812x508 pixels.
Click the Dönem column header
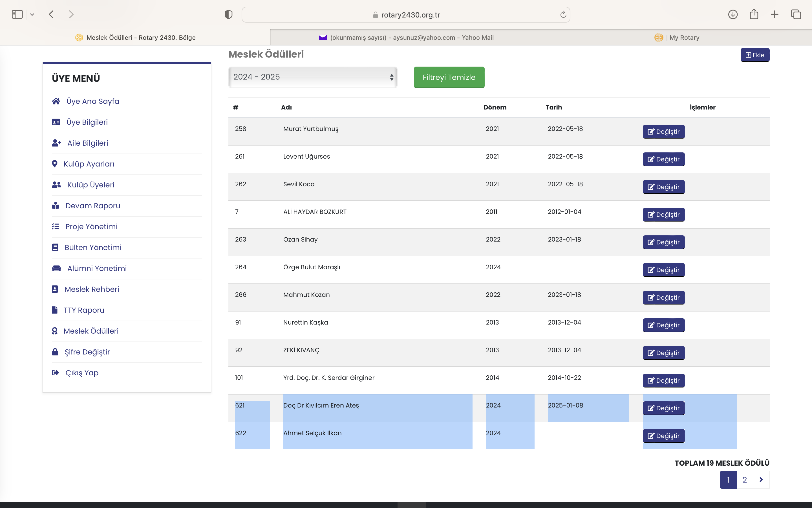(x=495, y=108)
